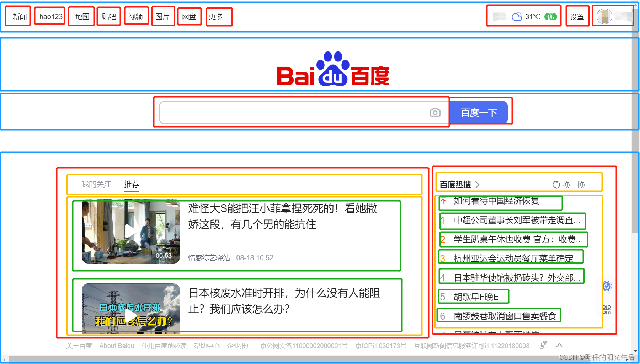Open the 新闻 link
The width and height of the screenshot is (640, 364).
[20, 17]
